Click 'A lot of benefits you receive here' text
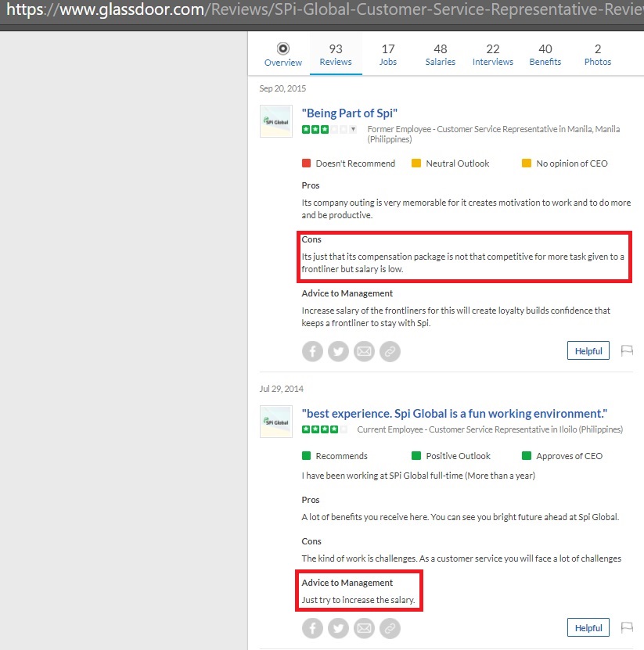 460,517
